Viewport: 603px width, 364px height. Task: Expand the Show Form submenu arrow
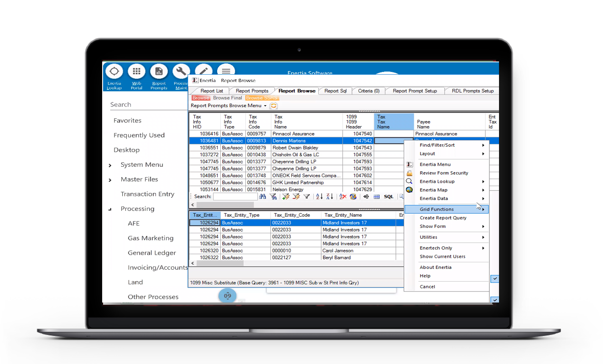pyautogui.click(x=483, y=226)
